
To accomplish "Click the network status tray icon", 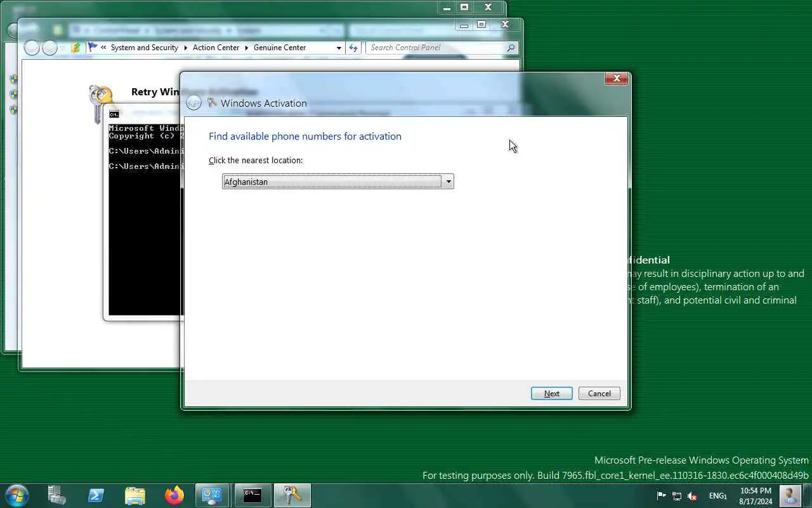I will coord(677,496).
